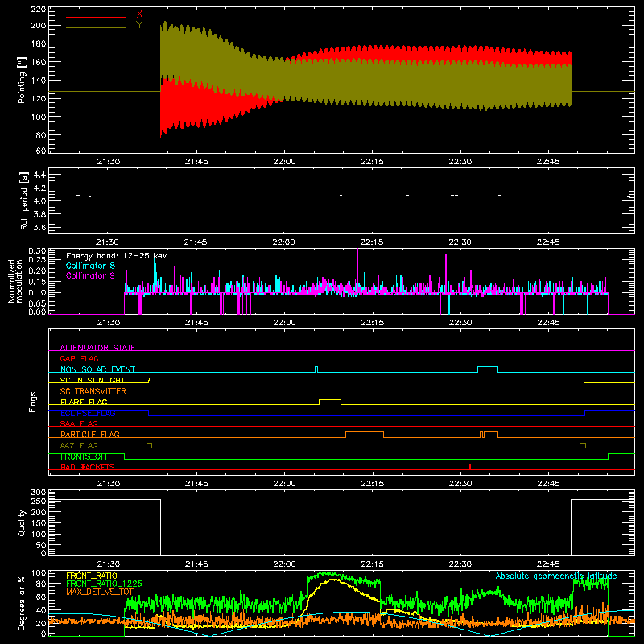Viewport: 644px width, 644px height.
Task: Click the '250' tick on Quality axis
Action: tap(39, 501)
